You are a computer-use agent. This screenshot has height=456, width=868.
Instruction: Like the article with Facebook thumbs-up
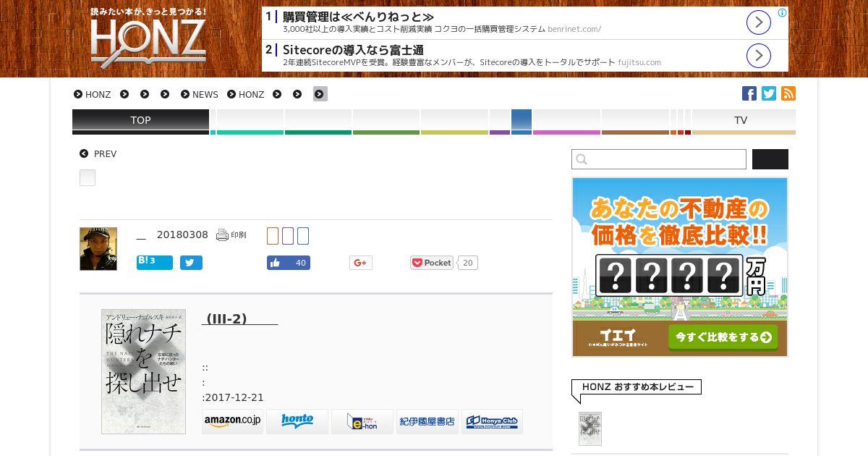pyautogui.click(x=288, y=263)
